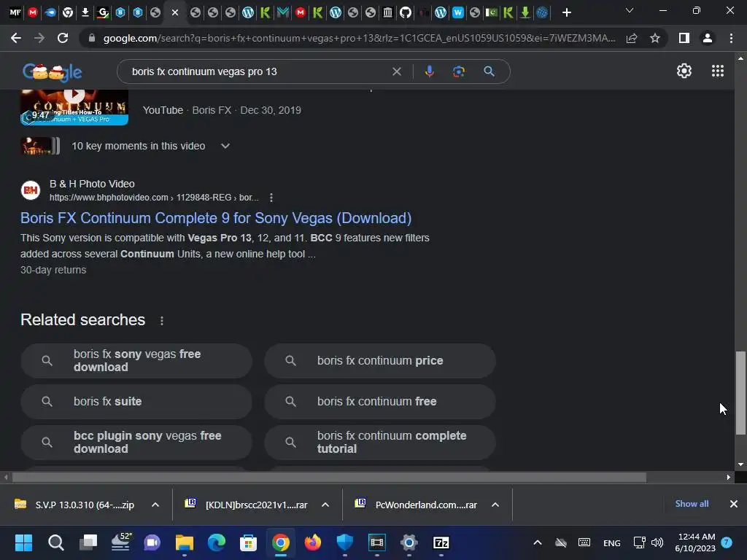The image size is (747, 560).
Task: Open Chrome's three-dot menu
Action: click(x=731, y=38)
